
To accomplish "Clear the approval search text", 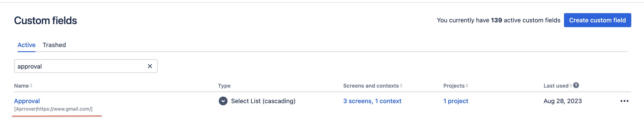I will 150,66.
